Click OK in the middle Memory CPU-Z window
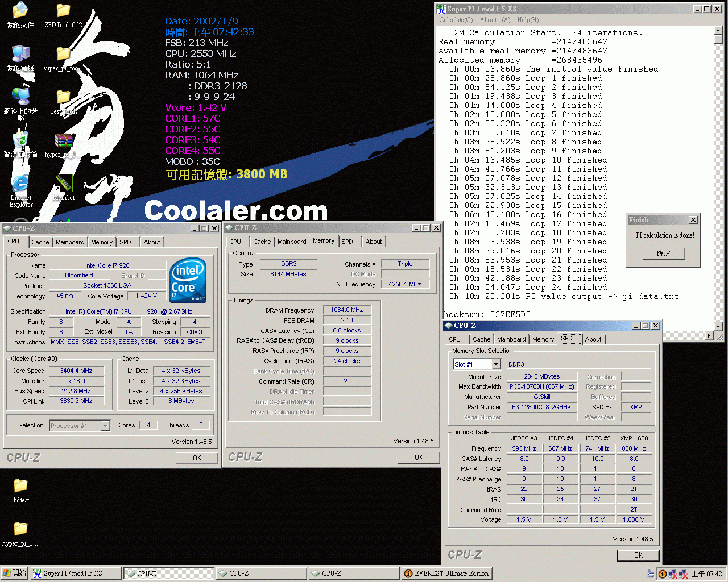The height and width of the screenshot is (582, 728). [419, 458]
